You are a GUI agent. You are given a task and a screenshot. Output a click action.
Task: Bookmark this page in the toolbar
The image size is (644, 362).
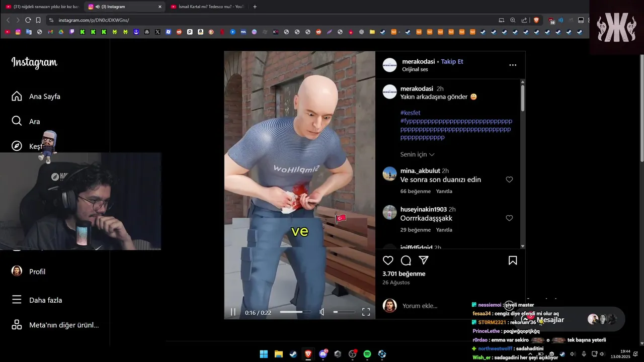pos(38,20)
